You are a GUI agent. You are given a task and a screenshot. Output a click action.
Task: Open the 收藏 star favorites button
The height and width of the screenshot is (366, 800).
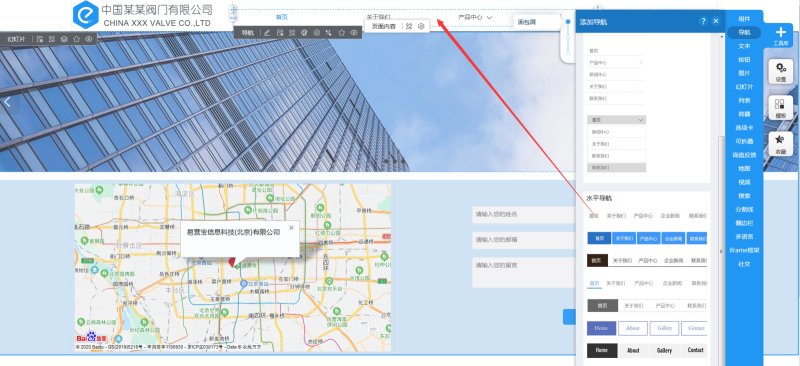pos(781,144)
